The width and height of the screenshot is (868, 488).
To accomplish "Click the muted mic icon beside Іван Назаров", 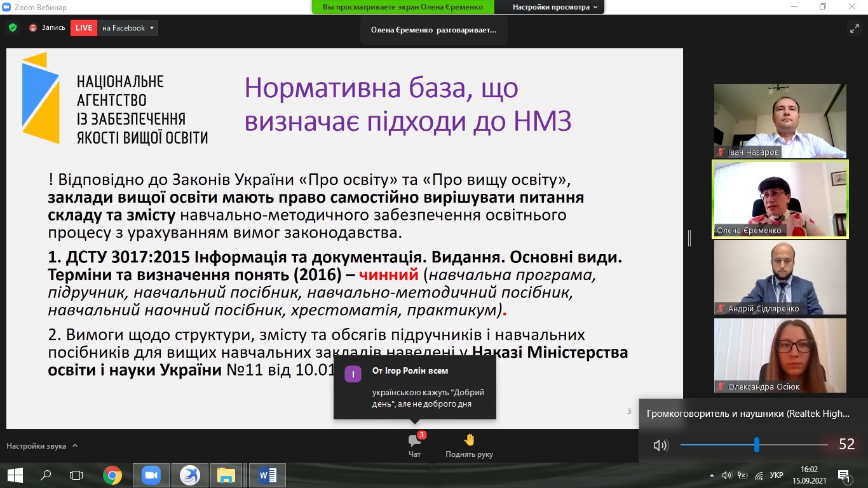I will click(721, 152).
